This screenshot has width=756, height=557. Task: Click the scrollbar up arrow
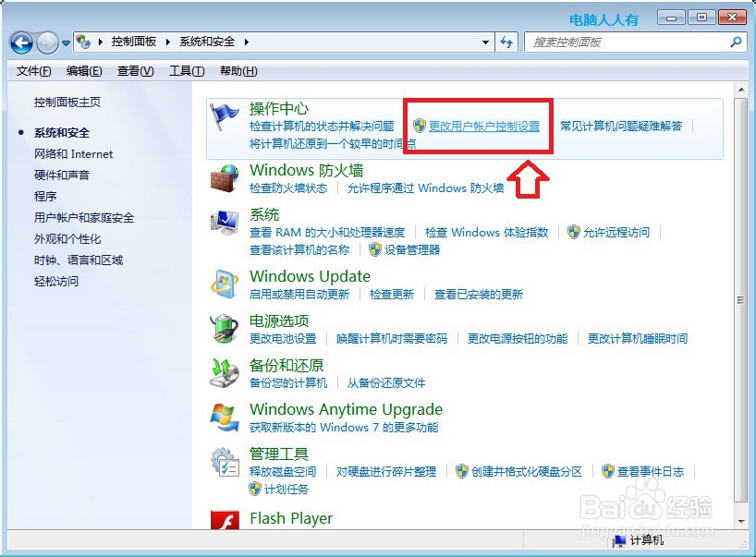[740, 90]
